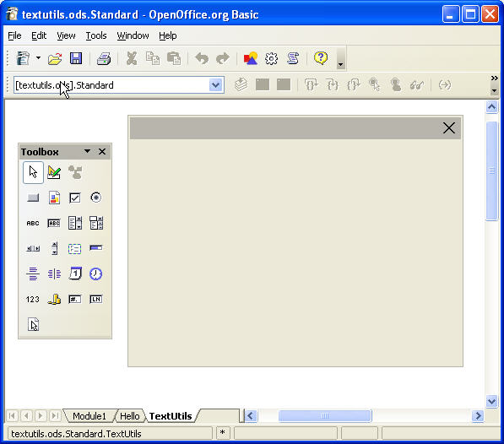Select the Label Field ABC tool
The height and width of the screenshot is (444, 504).
(x=33, y=223)
